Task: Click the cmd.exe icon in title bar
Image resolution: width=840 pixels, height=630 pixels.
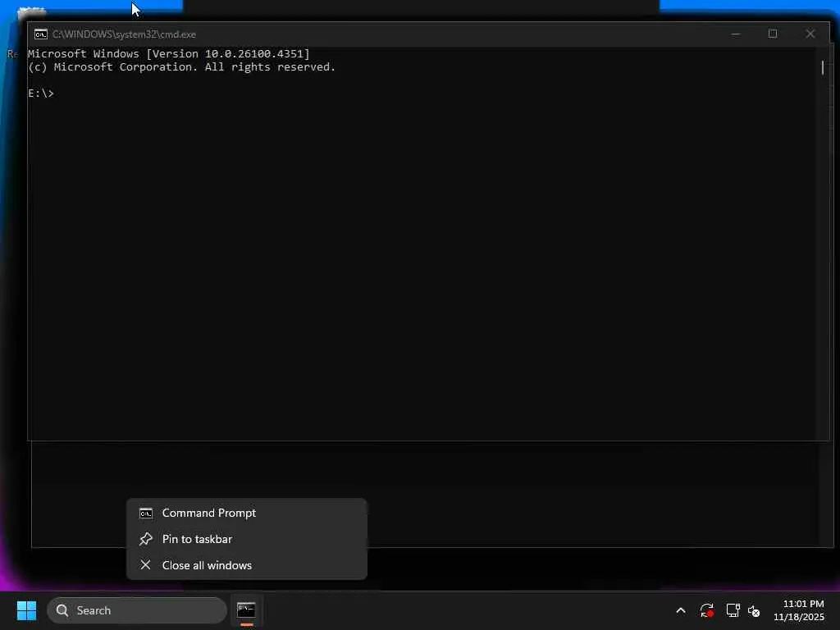Action: click(41, 34)
